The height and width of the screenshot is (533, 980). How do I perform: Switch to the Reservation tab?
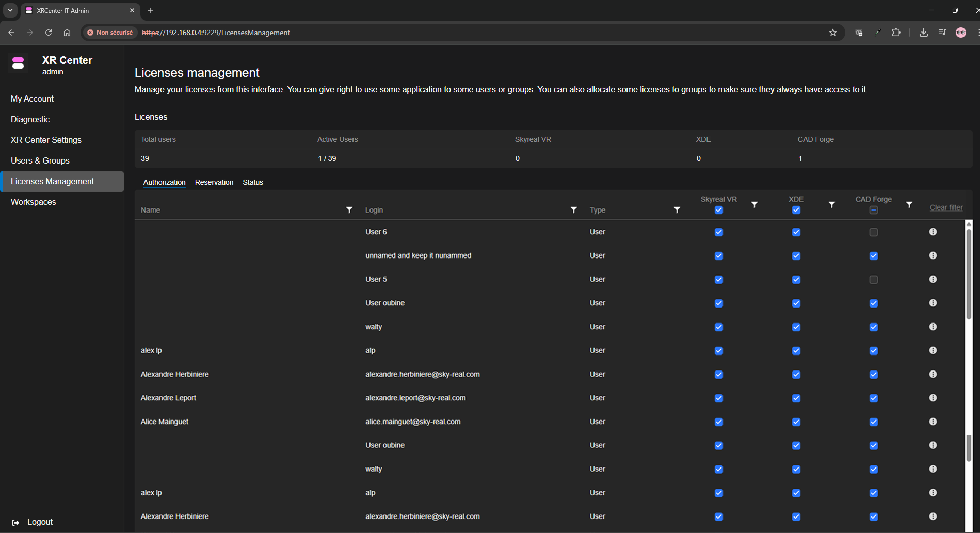(214, 182)
